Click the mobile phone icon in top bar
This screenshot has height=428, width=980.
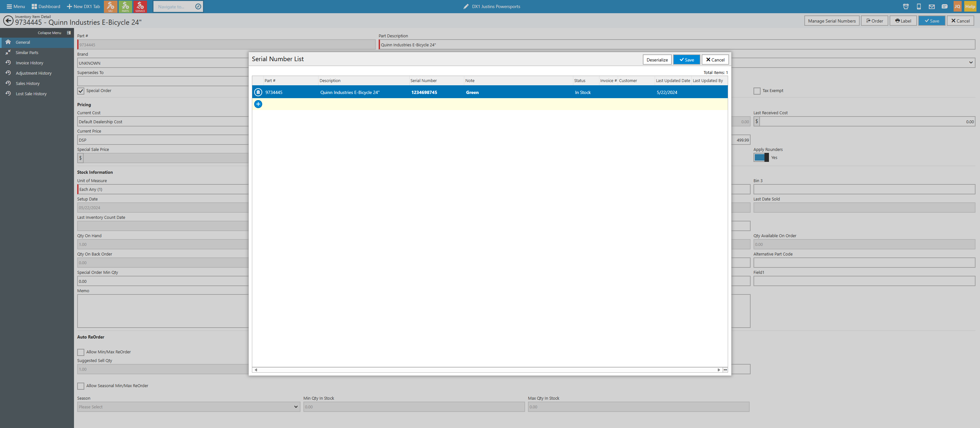(919, 6)
